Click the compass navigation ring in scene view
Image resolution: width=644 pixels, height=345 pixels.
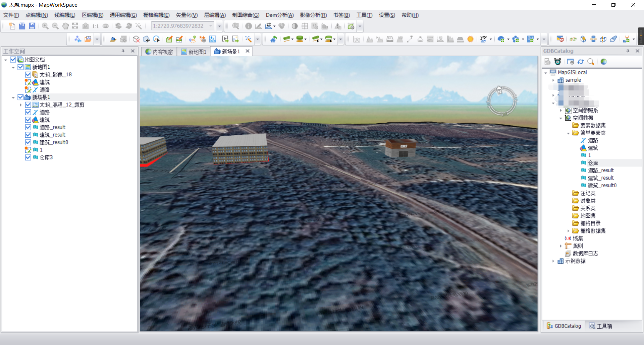click(x=502, y=101)
